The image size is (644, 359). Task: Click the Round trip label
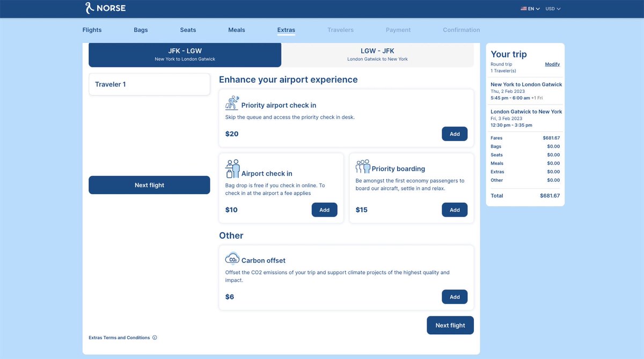coord(501,64)
